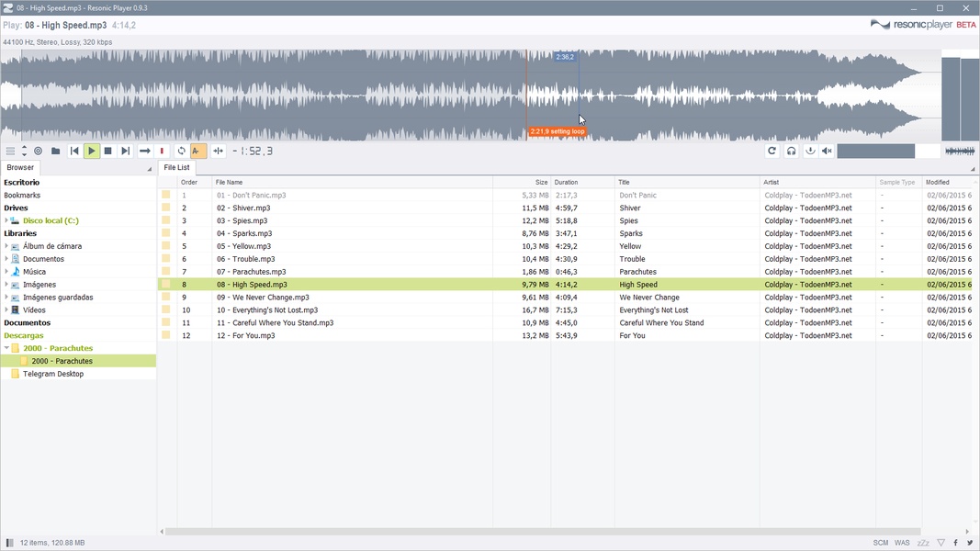Expand the Vídeos library node
The width and height of the screenshot is (980, 551).
[6, 309]
